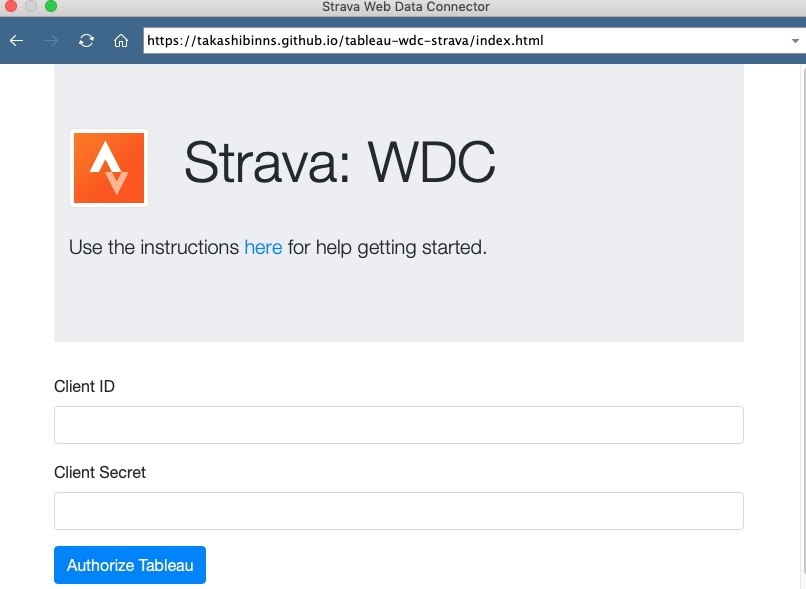
Task: Click the "Use the instructions" help text
Action: [x=154, y=247]
